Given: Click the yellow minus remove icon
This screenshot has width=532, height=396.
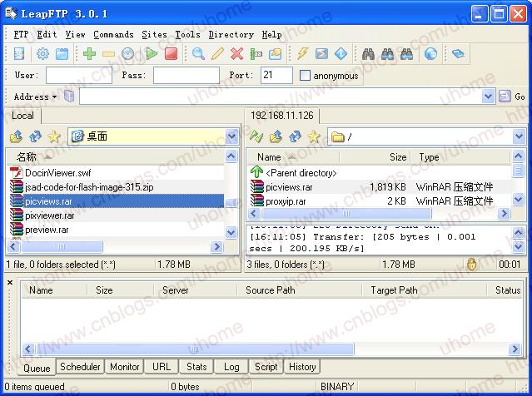Looking at the screenshot, I should click(x=108, y=53).
